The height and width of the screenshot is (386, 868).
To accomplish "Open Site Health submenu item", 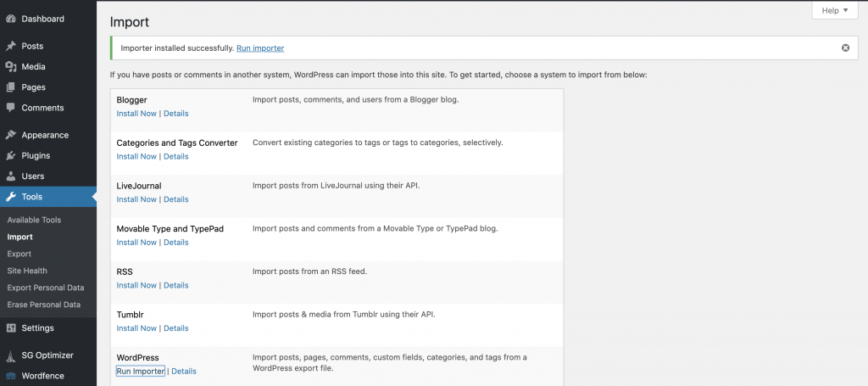I will click(x=27, y=271).
